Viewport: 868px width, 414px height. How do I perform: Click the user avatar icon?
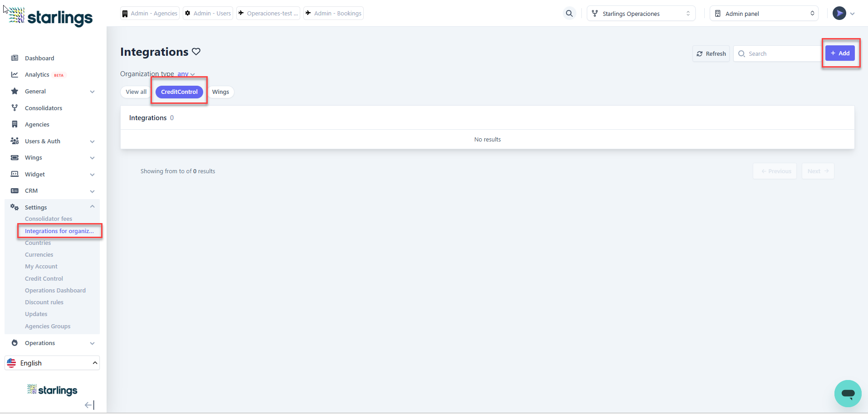point(839,14)
